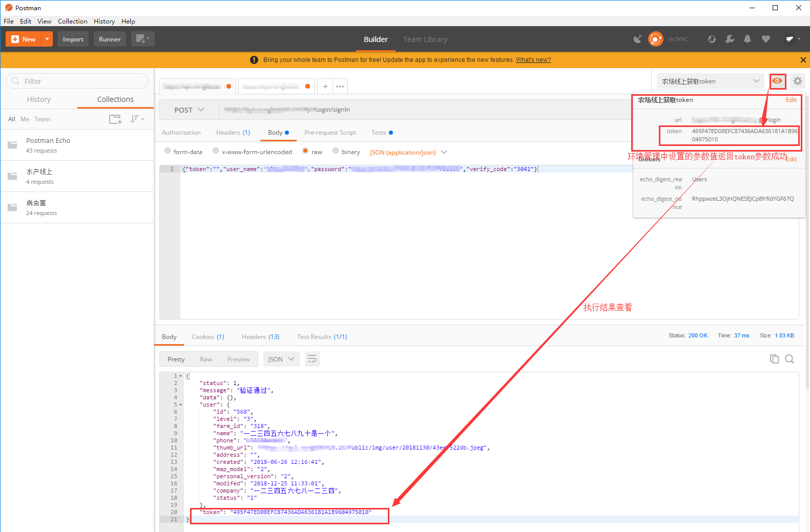
Task: Open the Postman Echo collection
Action: pos(77,145)
